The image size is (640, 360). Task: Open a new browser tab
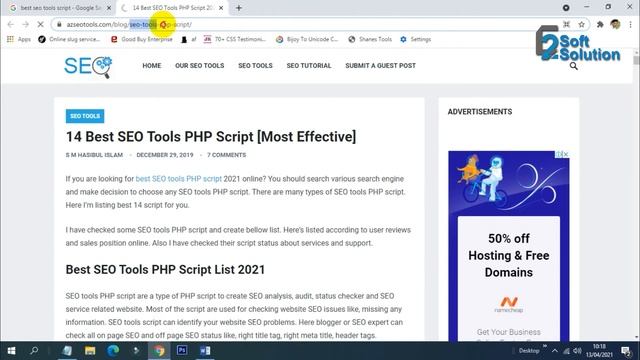tap(239, 8)
